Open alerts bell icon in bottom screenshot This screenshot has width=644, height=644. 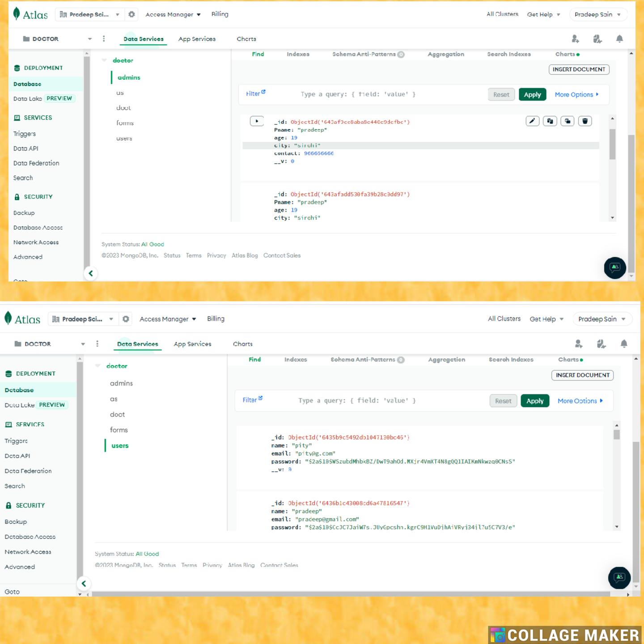pyautogui.click(x=624, y=343)
